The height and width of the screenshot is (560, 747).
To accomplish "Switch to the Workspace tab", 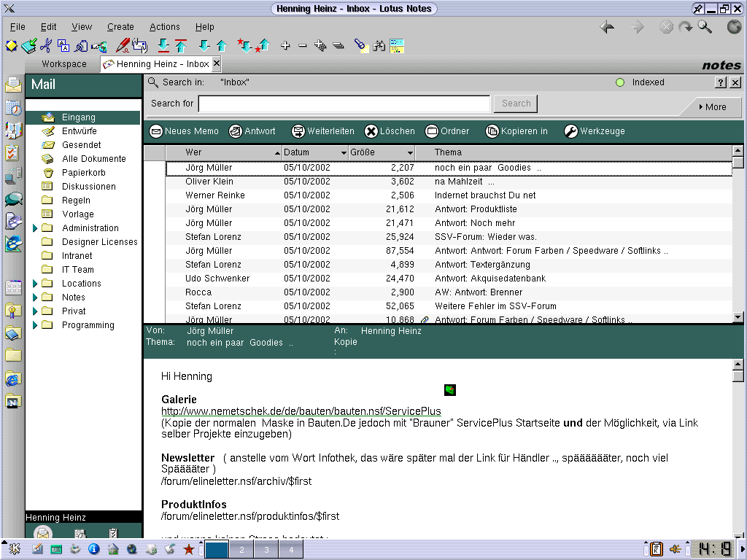I will coord(64,64).
